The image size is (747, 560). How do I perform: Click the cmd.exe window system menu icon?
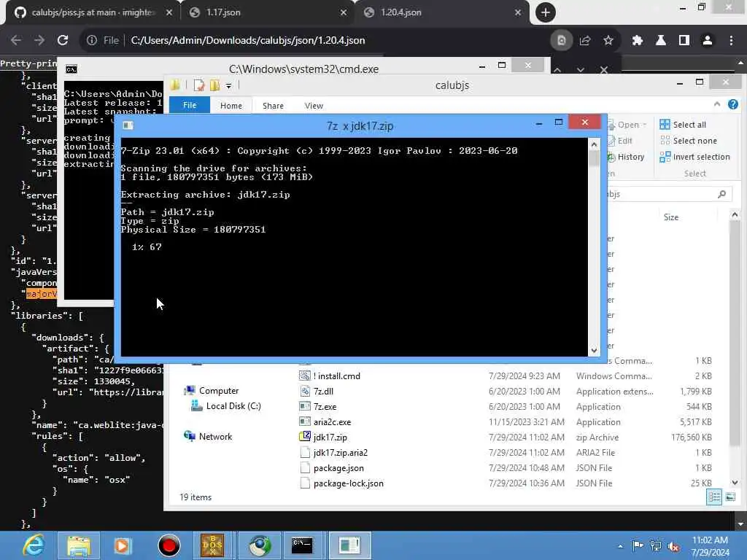coord(71,69)
